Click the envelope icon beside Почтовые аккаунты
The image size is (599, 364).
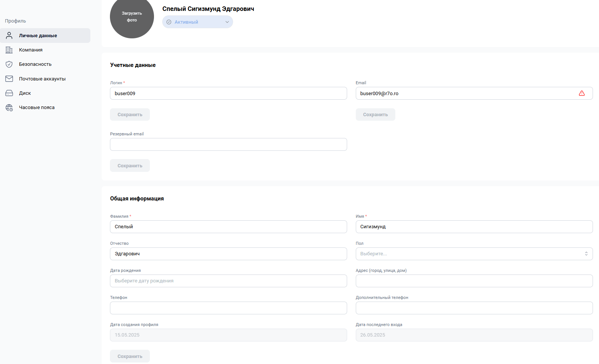point(9,79)
